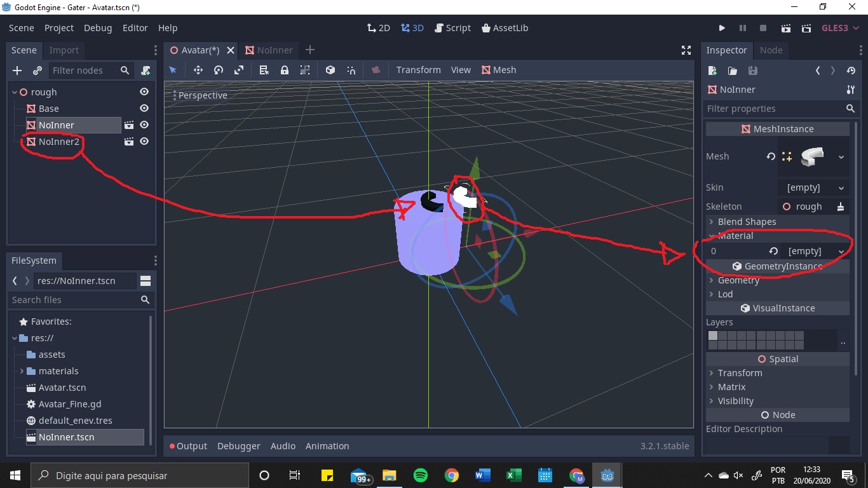Hide the Base node
This screenshot has height=488, width=868.
click(x=144, y=108)
